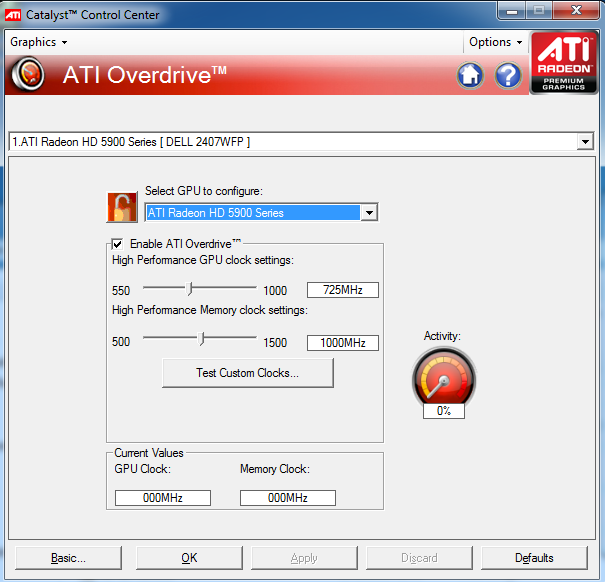Open the Graphics menu
Viewport: 605px width, 582px height.
click(x=38, y=42)
